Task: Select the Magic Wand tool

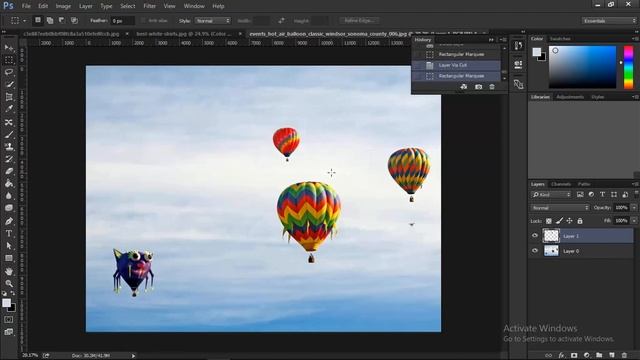Action: coord(9,84)
